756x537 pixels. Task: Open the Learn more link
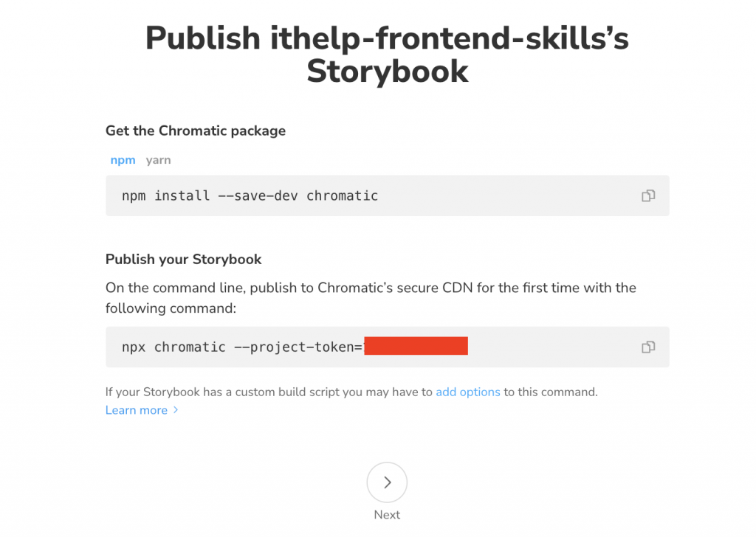point(137,410)
